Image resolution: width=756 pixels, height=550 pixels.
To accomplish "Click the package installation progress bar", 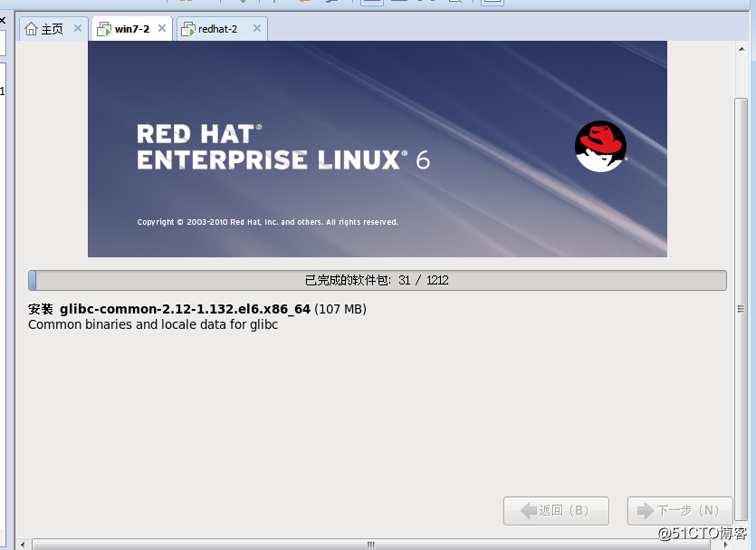I will (377, 280).
